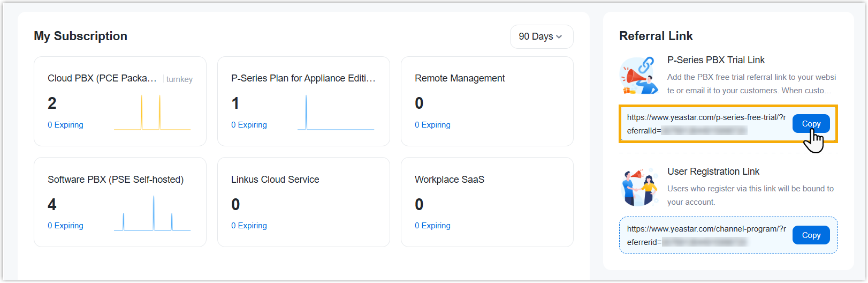Select the Linkus Cloud Service card title
Image resolution: width=868 pixels, height=283 pixels.
point(275,180)
